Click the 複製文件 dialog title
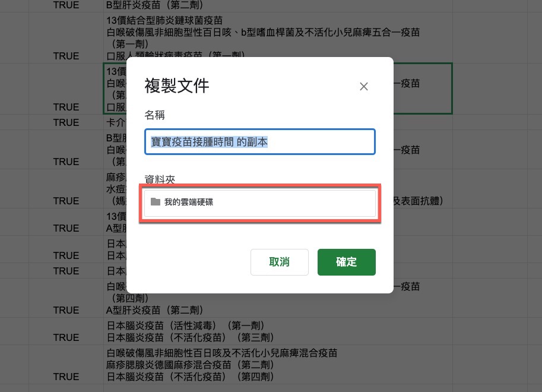The width and height of the screenshot is (542, 392). click(177, 86)
